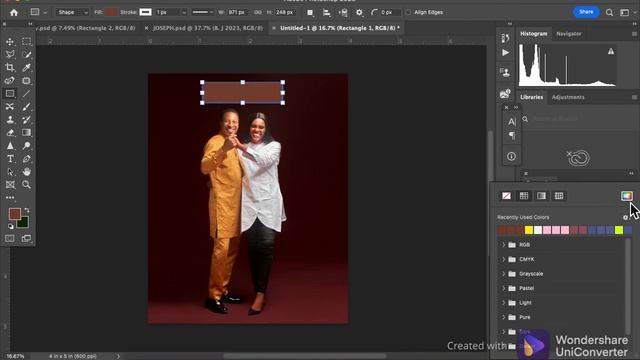Reset default foreground and background colors
The height and width of the screenshot is (360, 640).
point(11,226)
